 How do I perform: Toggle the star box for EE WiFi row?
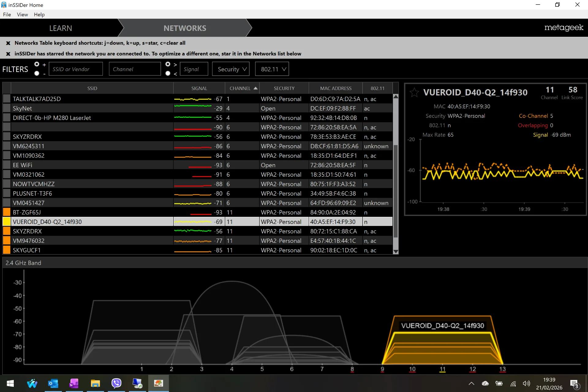tap(6, 165)
